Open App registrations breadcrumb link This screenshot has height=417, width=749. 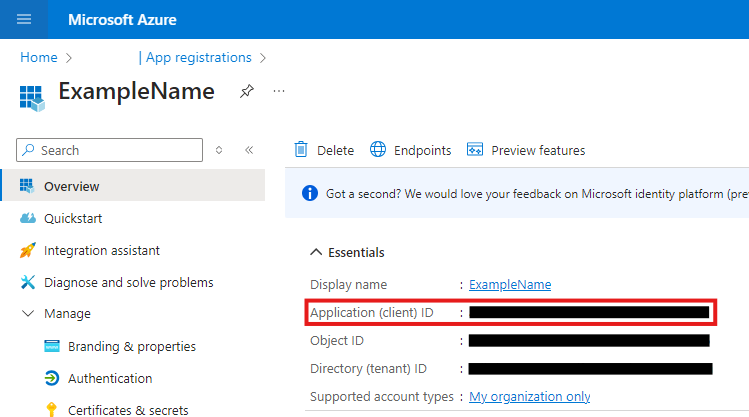(199, 57)
